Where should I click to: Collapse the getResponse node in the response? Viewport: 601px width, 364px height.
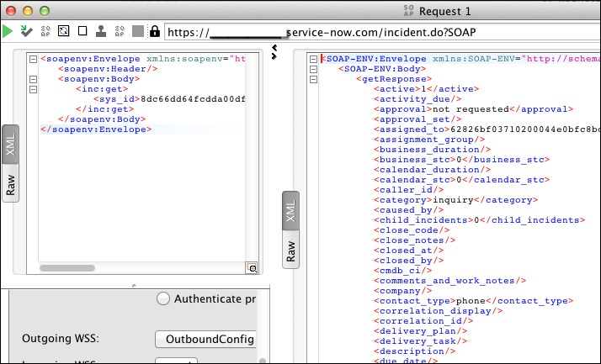click(x=313, y=79)
